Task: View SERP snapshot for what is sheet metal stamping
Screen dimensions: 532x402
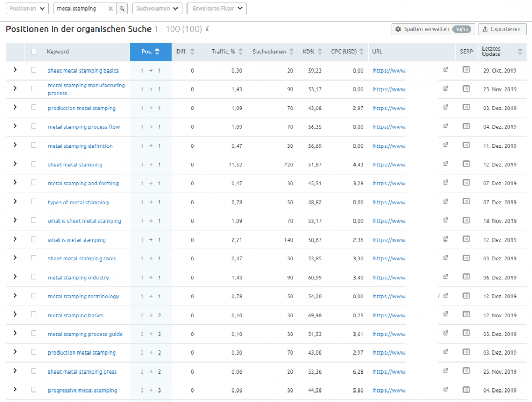Action: point(466,220)
